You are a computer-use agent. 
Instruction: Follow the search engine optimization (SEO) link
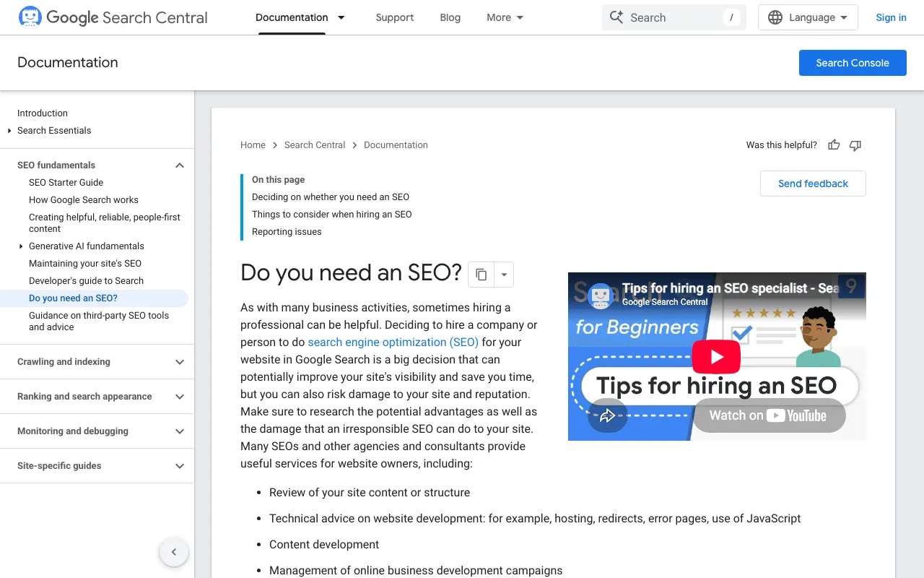click(x=393, y=342)
